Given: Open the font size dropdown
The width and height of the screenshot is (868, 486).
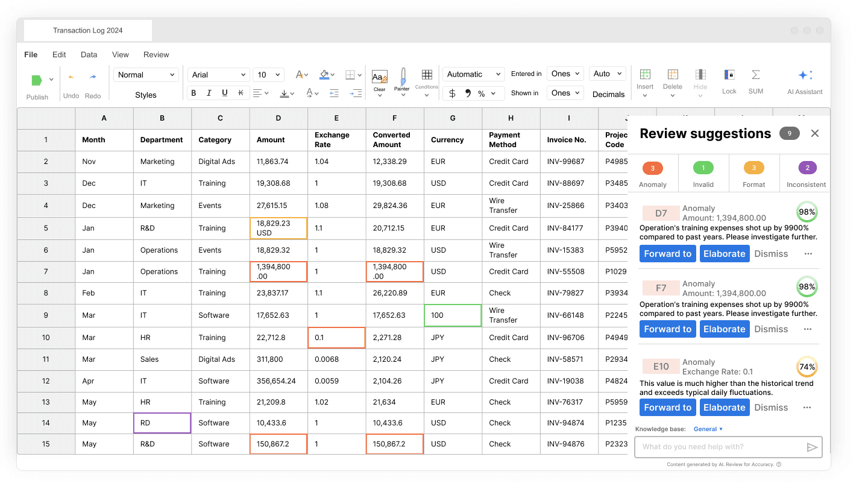Looking at the screenshot, I should (268, 74).
